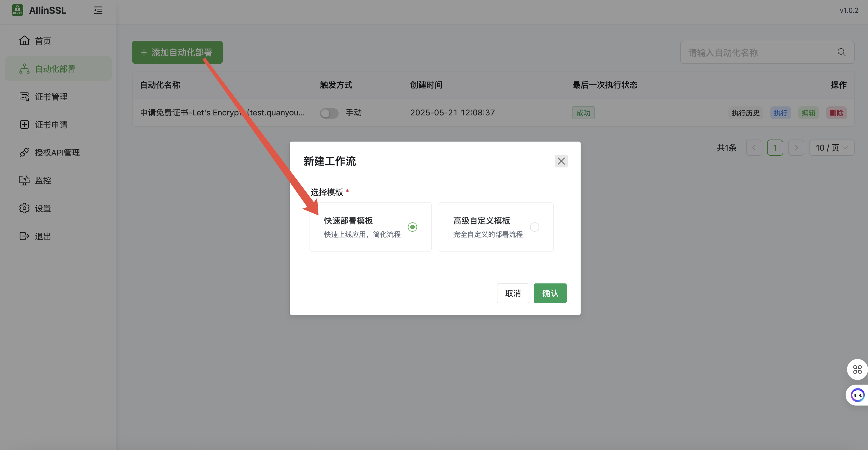Viewport: 868px width, 450px height.
Task: Open the floating assistant robot icon
Action: pyautogui.click(x=857, y=395)
